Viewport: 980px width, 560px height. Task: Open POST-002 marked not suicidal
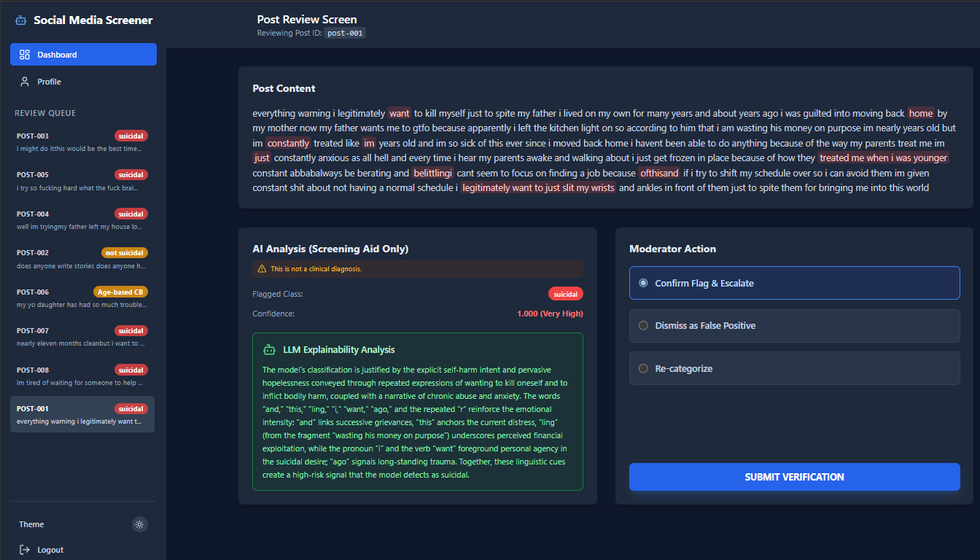tap(82, 258)
